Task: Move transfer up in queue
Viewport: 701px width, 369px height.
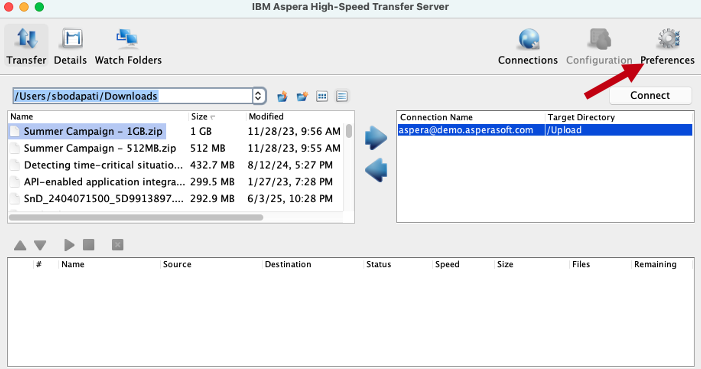Action: click(20, 245)
